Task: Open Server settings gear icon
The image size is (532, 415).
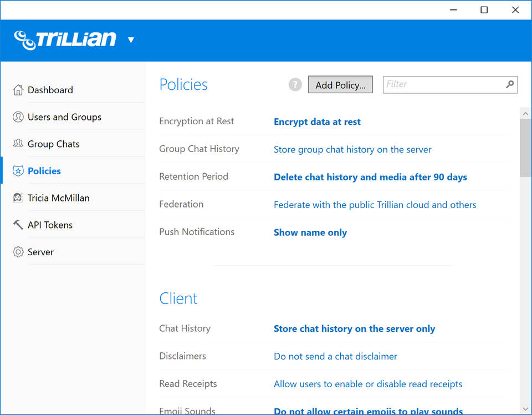Action: coord(17,252)
